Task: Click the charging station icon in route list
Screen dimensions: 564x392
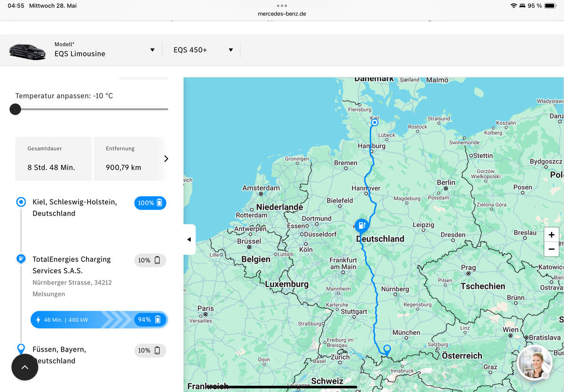Action: coord(21,259)
